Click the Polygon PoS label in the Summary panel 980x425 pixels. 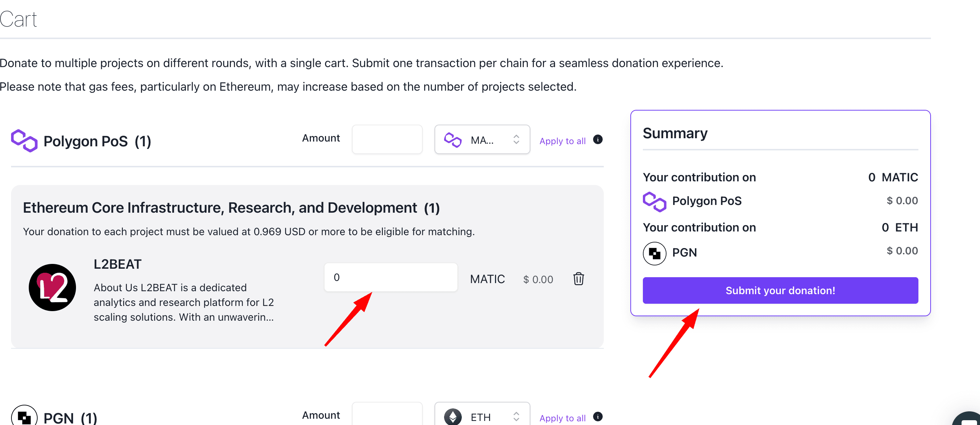coord(706,201)
